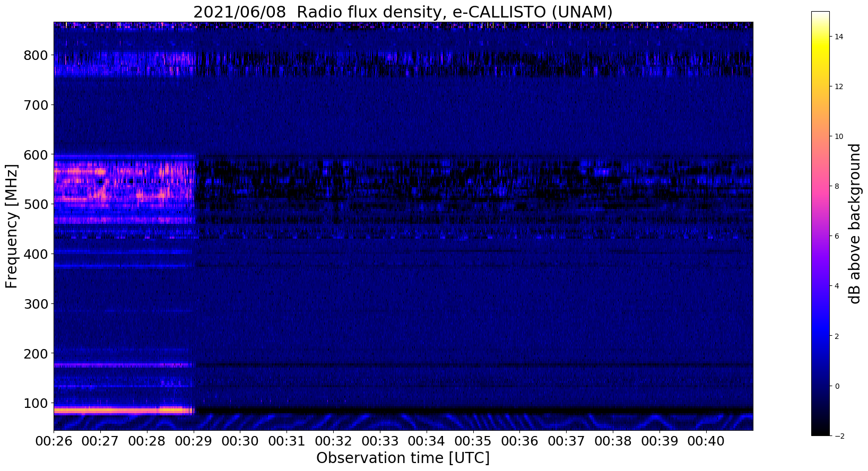Click the 00:33 time tick label
Image resolution: width=868 pixels, height=471 pixels.
click(x=380, y=441)
